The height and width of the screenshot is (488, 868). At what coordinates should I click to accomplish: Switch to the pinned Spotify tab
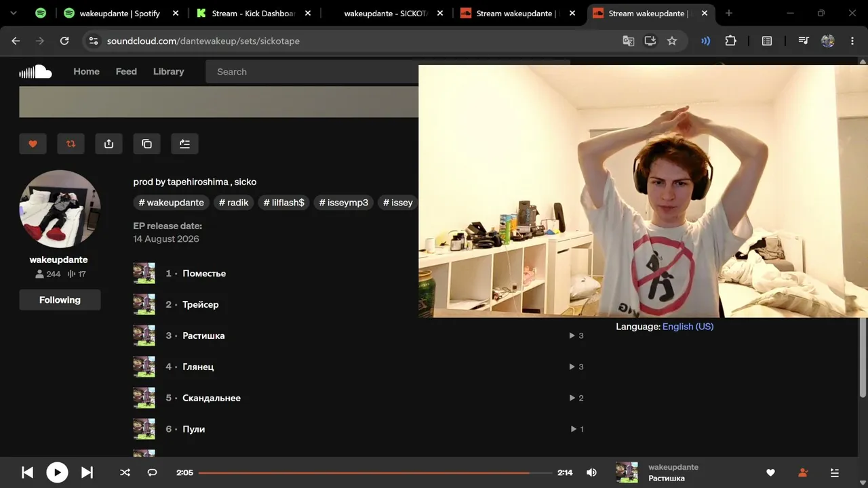41,13
